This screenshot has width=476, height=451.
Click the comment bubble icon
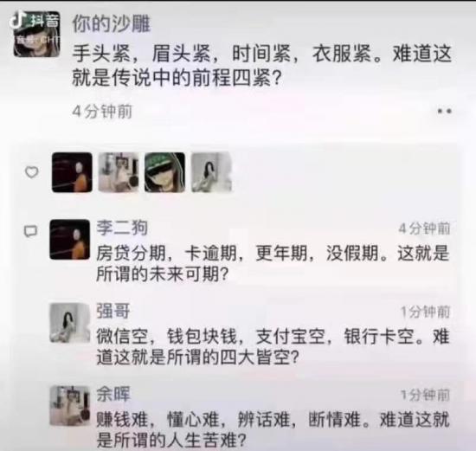pyautogui.click(x=30, y=231)
